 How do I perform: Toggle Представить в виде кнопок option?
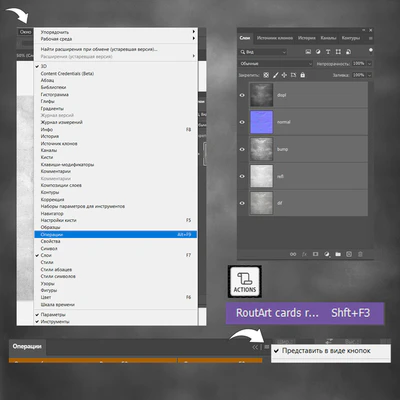pyautogui.click(x=330, y=351)
